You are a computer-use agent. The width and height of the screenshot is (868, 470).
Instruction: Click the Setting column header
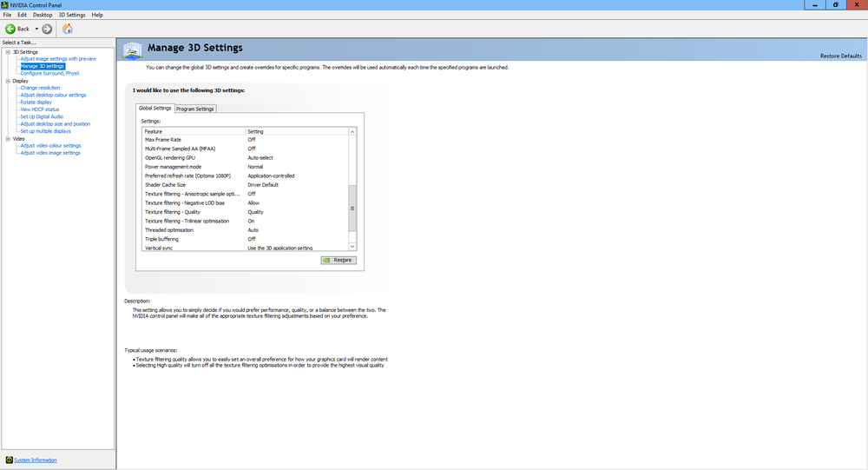[x=297, y=131]
